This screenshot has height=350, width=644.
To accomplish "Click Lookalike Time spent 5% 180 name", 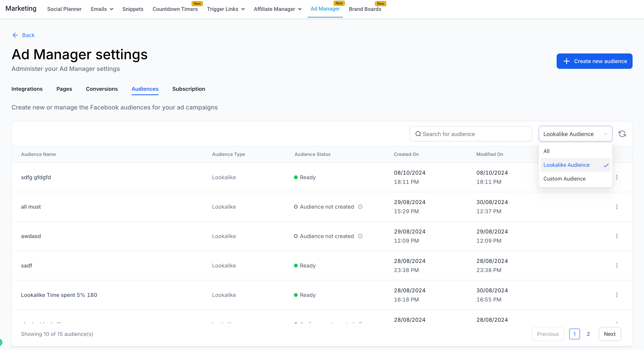I will click(59, 295).
